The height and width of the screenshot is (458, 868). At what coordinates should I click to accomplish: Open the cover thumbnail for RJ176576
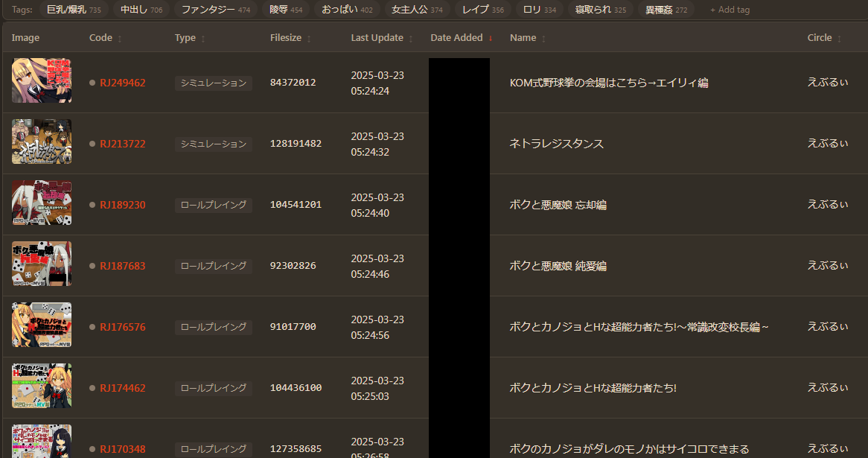[x=42, y=325]
